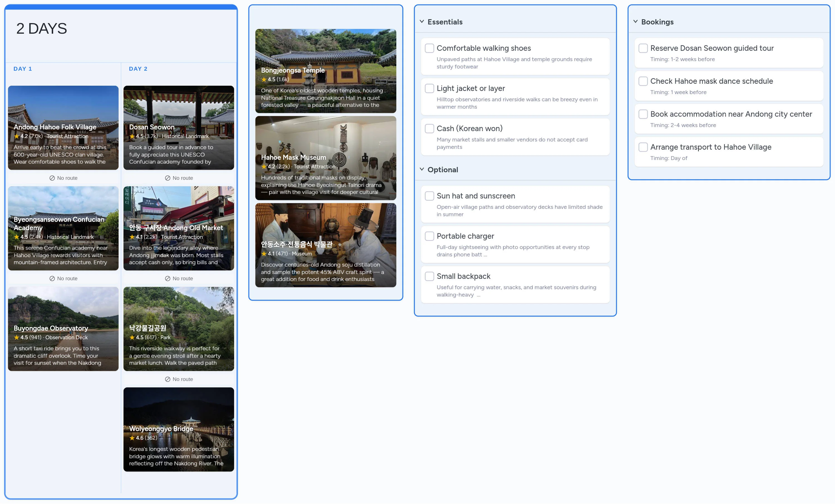Click the star rating icon on Andong Hahoe Folk Village
The image size is (835, 504).
pyautogui.click(x=17, y=136)
